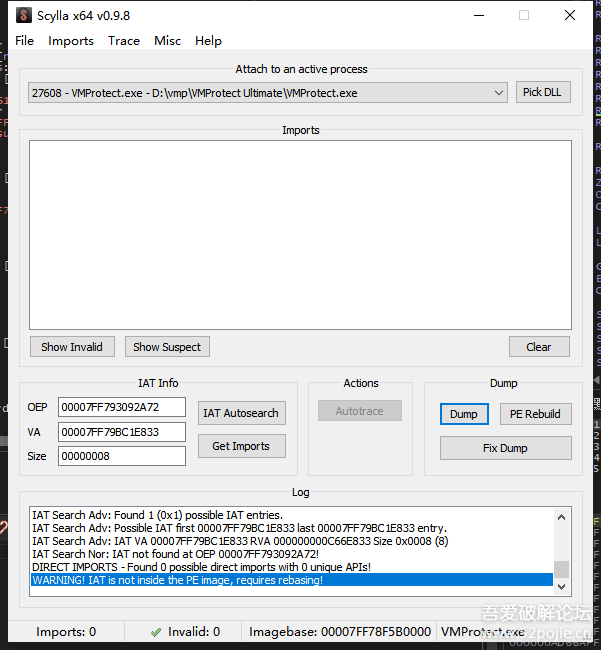
Task: Open the Imports menu
Action: tap(71, 41)
